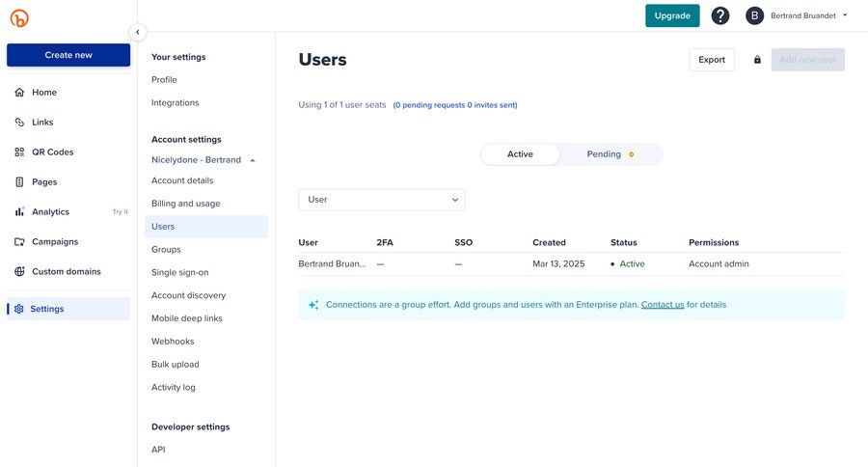
Task: Open Integrations settings
Action: click(x=175, y=102)
